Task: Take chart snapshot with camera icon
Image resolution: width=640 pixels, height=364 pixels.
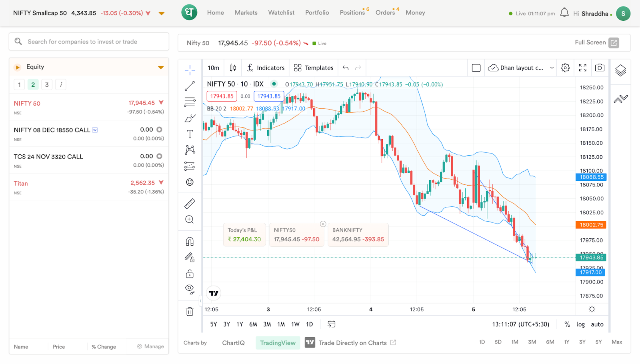Action: pos(599,68)
